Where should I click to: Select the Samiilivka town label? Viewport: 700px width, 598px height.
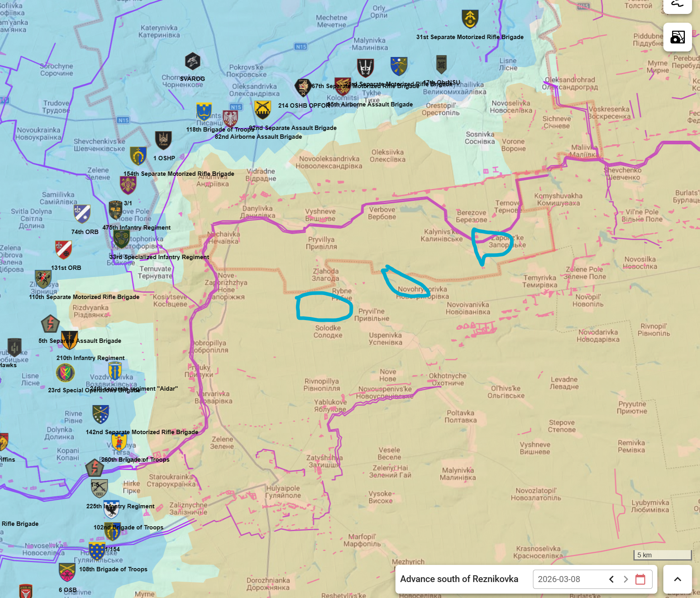[58, 198]
